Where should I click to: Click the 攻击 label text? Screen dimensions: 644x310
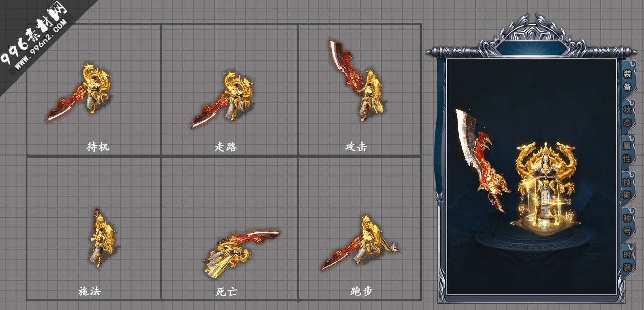pos(356,147)
